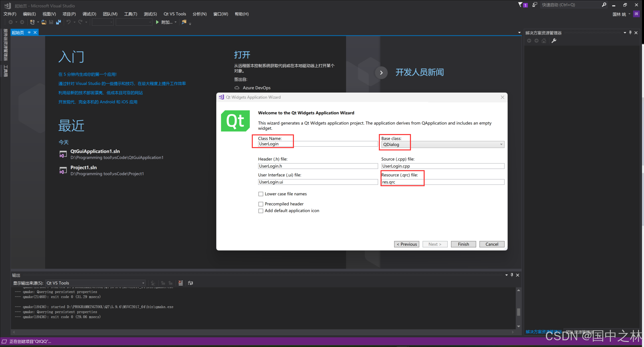Click Output panel scroll up arrow
The width and height of the screenshot is (644, 347).
[519, 290]
